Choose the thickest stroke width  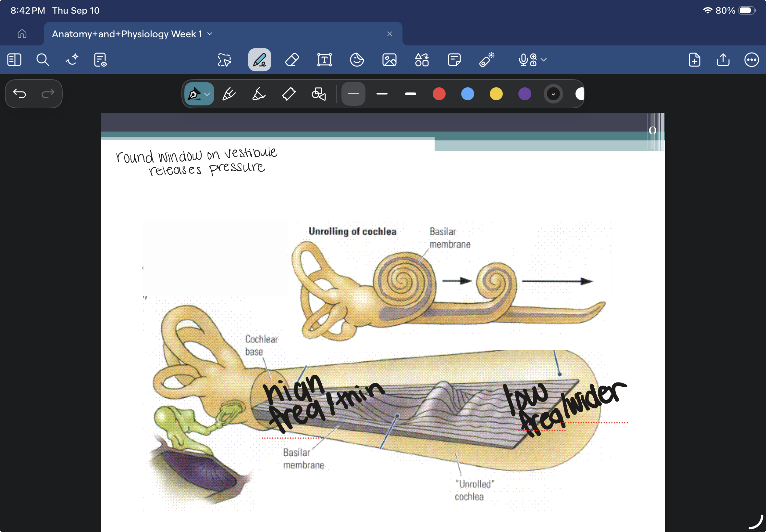[411, 94]
